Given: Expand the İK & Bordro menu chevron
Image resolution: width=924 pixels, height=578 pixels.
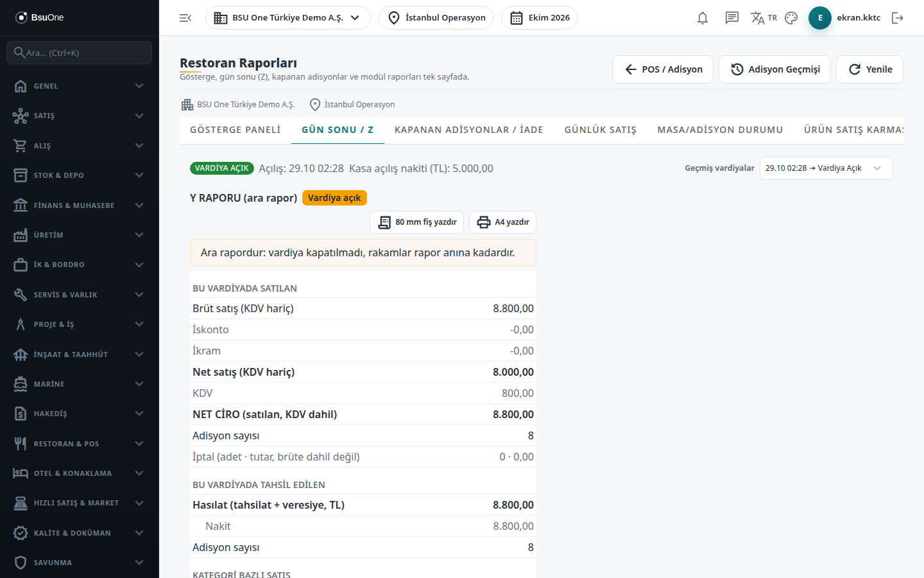Looking at the screenshot, I should [x=139, y=265].
